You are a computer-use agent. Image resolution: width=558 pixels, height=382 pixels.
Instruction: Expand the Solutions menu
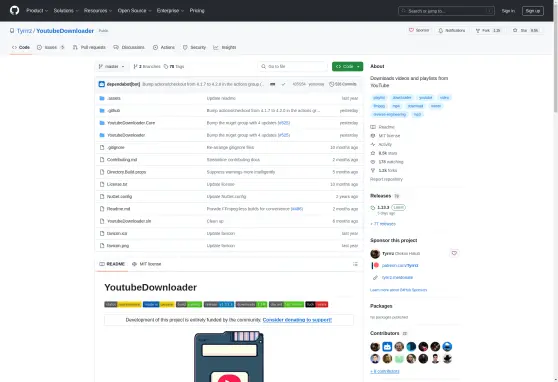pos(66,11)
